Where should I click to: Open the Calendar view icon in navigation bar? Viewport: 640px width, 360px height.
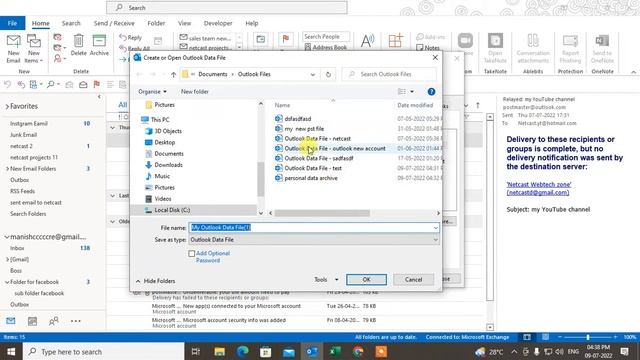pos(32,321)
